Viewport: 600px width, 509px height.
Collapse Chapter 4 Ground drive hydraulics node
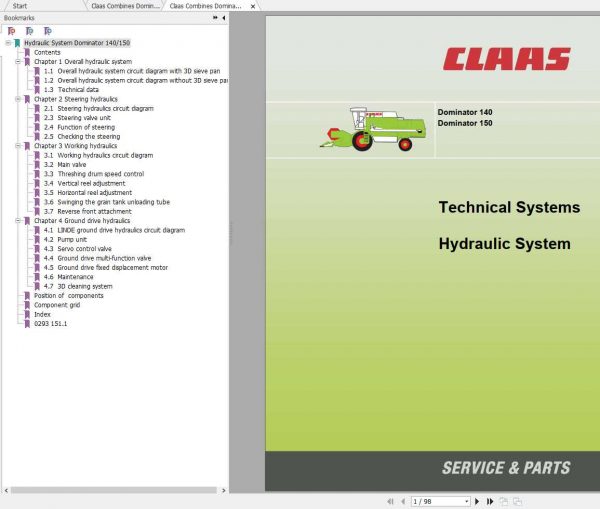tap(18, 221)
